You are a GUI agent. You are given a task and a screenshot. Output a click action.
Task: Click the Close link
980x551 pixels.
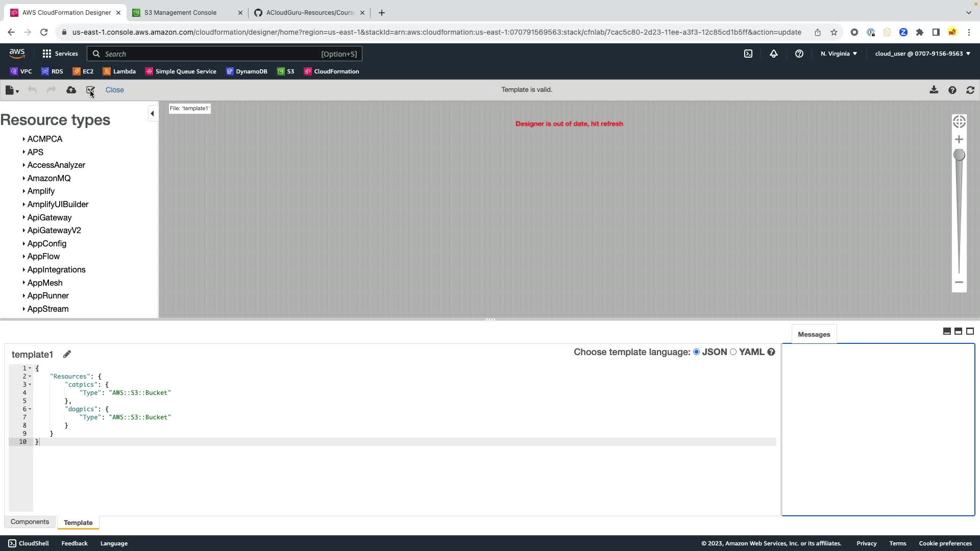coord(114,90)
